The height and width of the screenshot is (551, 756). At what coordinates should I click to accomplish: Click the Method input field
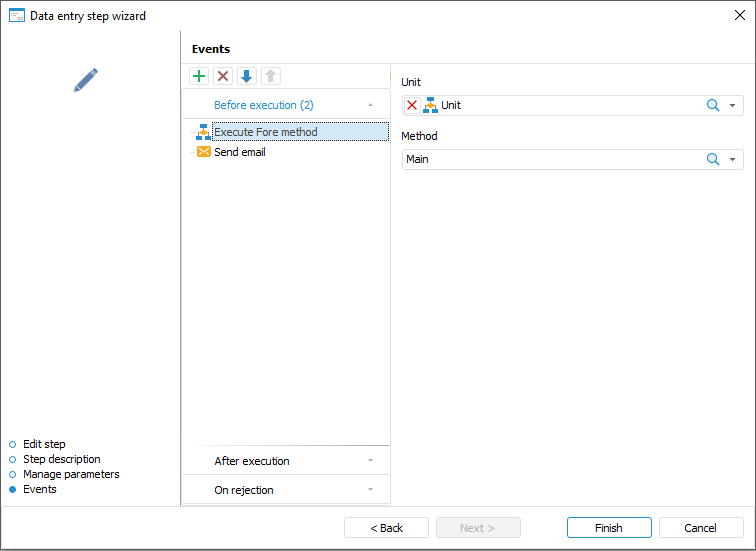click(550, 159)
